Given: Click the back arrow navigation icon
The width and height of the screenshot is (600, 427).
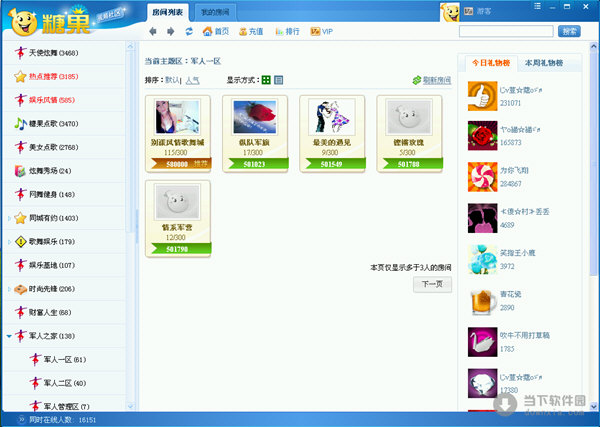Looking at the screenshot, I should tap(153, 31).
